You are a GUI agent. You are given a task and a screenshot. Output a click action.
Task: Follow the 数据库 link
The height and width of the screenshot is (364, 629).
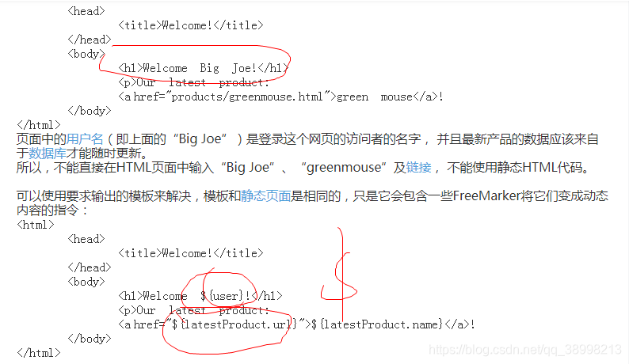(x=48, y=154)
